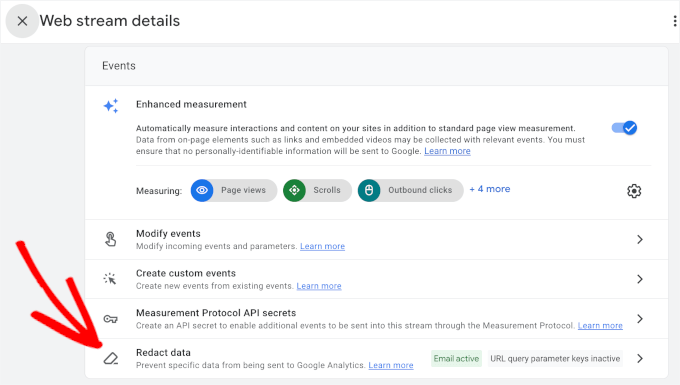Click the Modify events hand icon
Viewport: 680px width, 385px height.
[x=111, y=239]
